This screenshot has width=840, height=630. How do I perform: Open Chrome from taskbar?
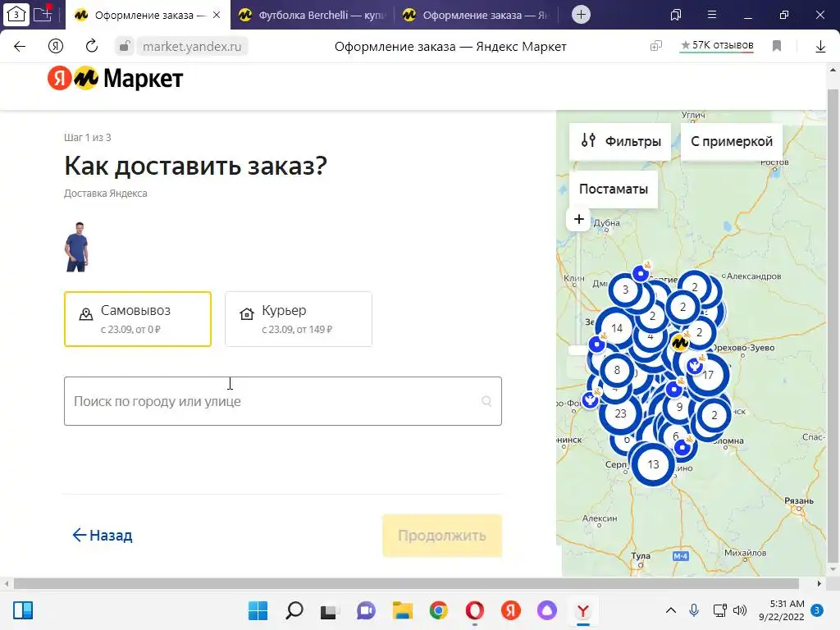[439, 610]
